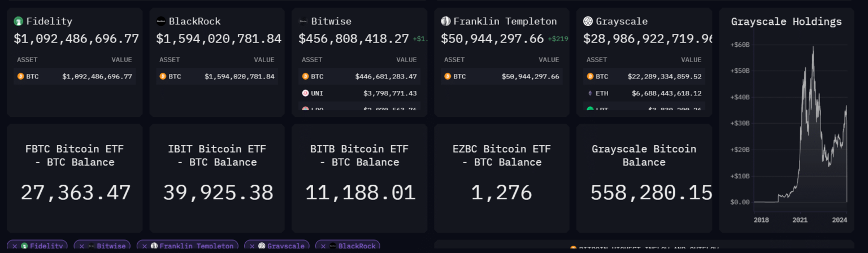Remove the Fidelity filter tag
Image resolution: width=868 pixels, height=253 pixels.
point(15,246)
